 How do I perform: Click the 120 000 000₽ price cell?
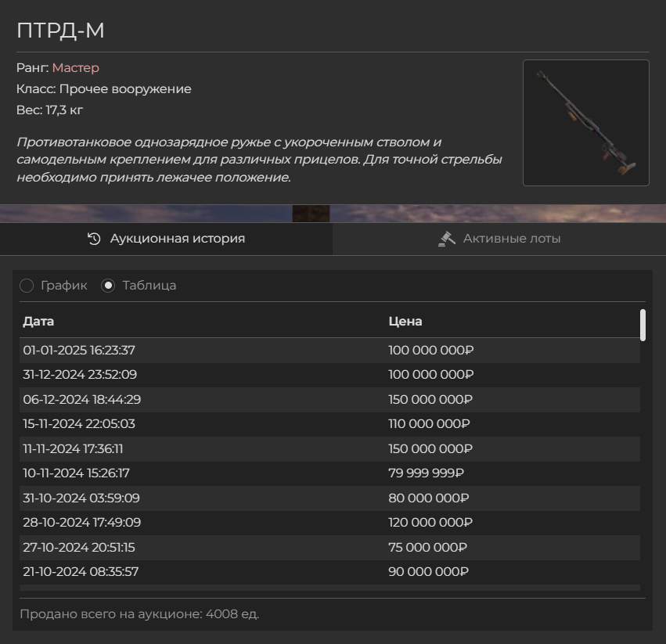click(x=430, y=523)
